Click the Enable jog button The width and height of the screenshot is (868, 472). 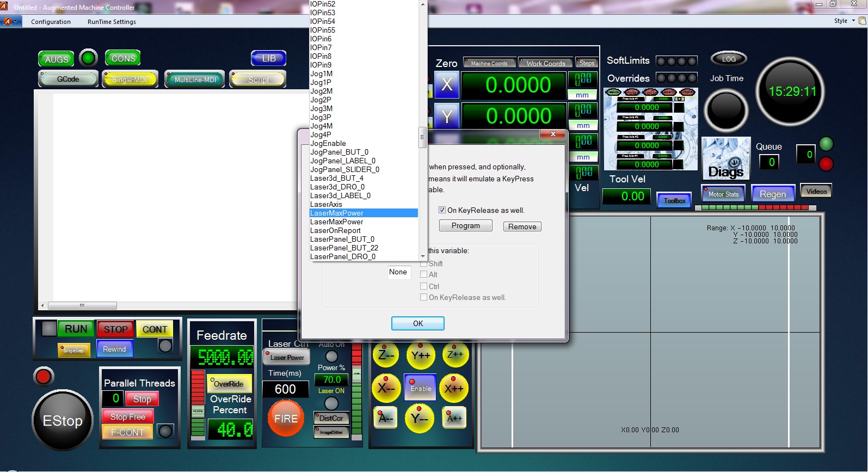tap(420, 388)
